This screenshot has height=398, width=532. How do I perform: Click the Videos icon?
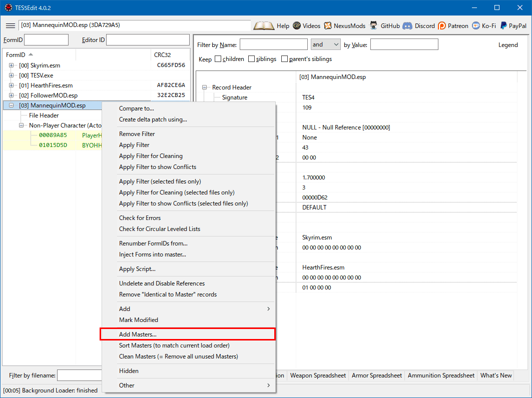(x=297, y=26)
